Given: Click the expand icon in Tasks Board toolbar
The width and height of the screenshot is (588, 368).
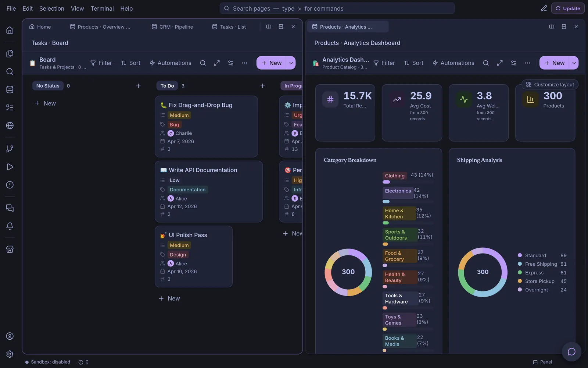Looking at the screenshot, I should (217, 63).
